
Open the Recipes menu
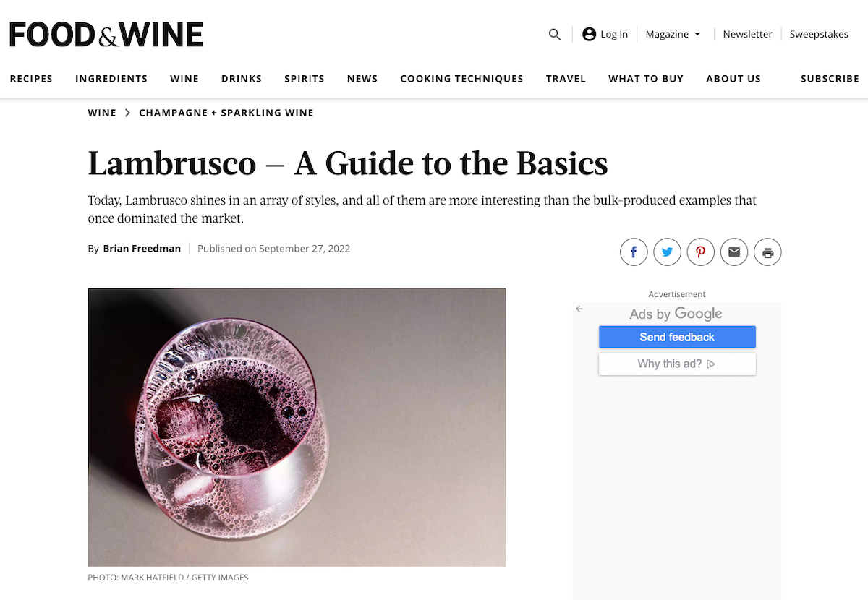[x=31, y=78]
